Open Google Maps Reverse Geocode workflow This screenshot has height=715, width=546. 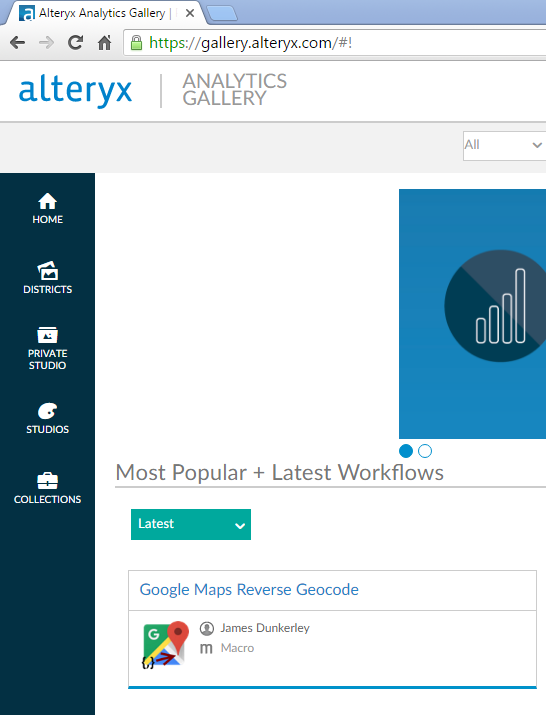point(249,589)
